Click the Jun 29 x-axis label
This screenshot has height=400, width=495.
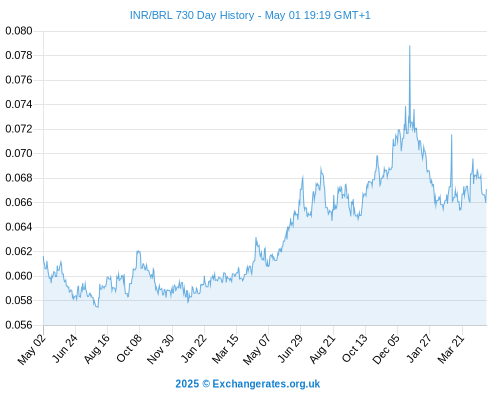click(x=290, y=349)
